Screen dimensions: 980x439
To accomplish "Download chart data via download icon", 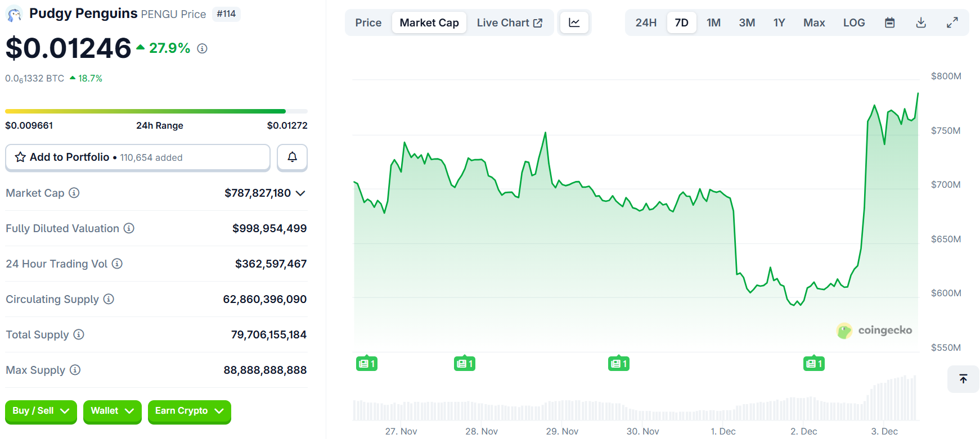I will pyautogui.click(x=921, y=23).
